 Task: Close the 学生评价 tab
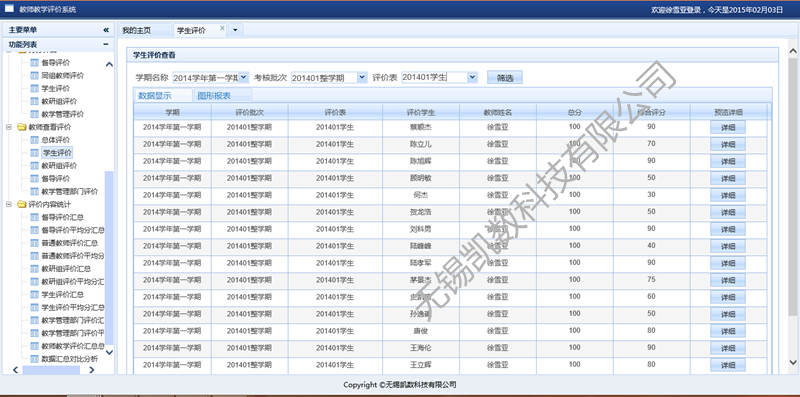pyautogui.click(x=222, y=28)
